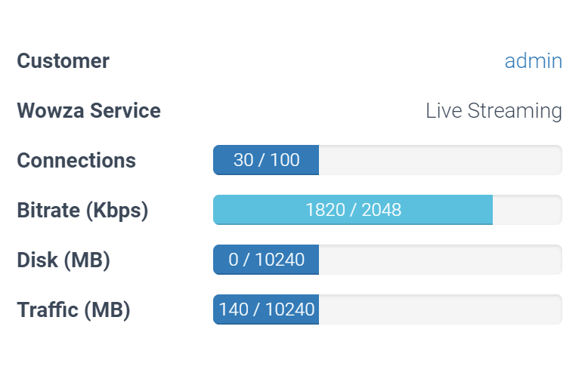Select the Traffic (MB) label
This screenshot has width=588, height=391.
pos(73,310)
